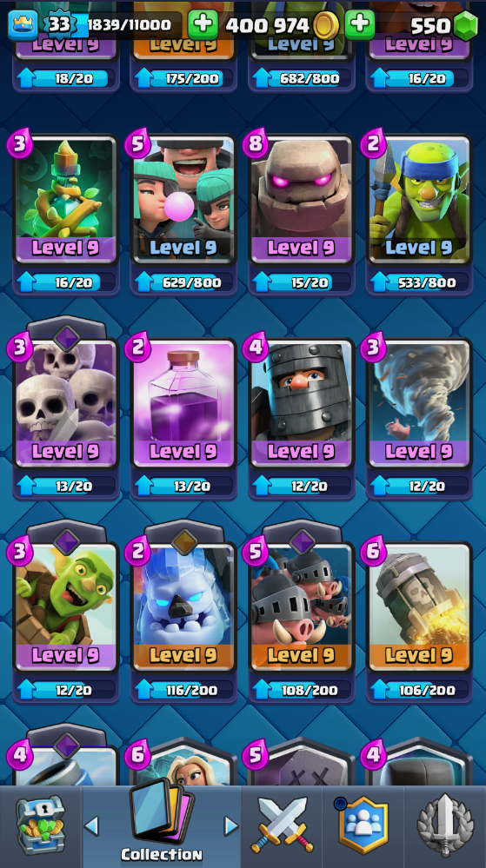
Task: Click the left arrow beside Collection
Action: (x=91, y=826)
